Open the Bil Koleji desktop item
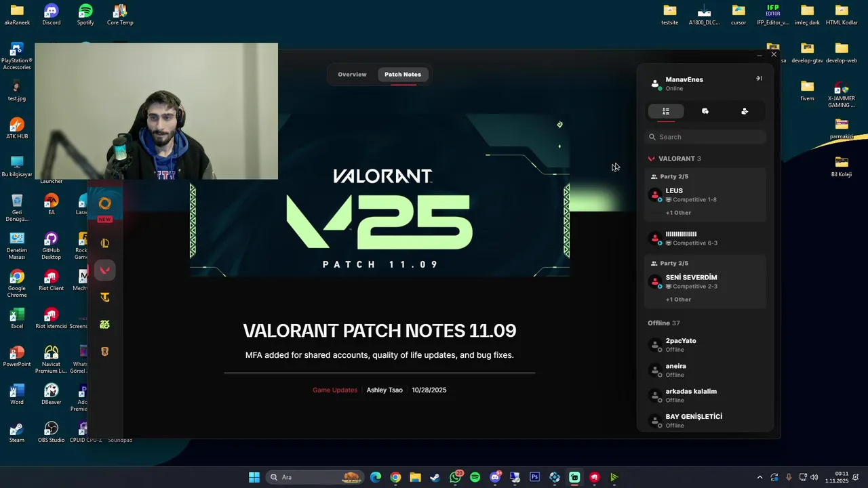868x488 pixels. (842, 166)
